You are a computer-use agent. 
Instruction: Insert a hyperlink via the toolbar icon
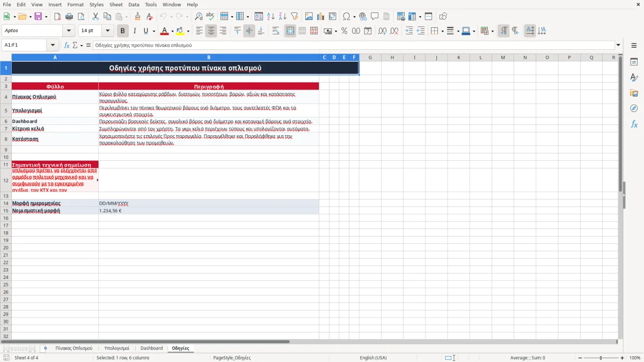[363, 17]
